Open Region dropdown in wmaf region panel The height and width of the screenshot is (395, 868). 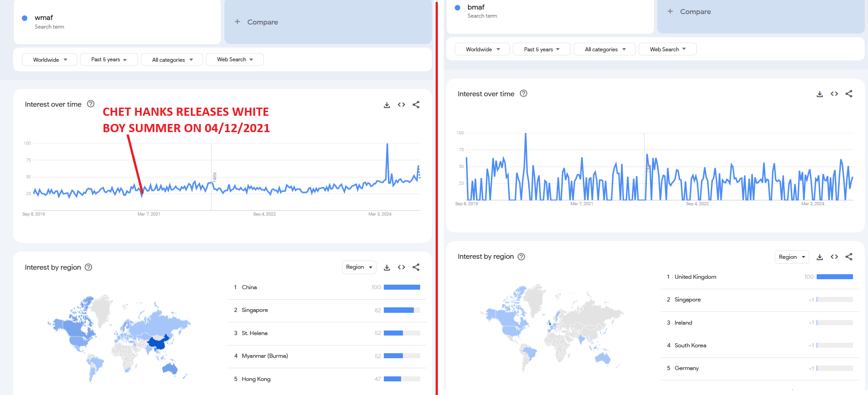point(359,267)
